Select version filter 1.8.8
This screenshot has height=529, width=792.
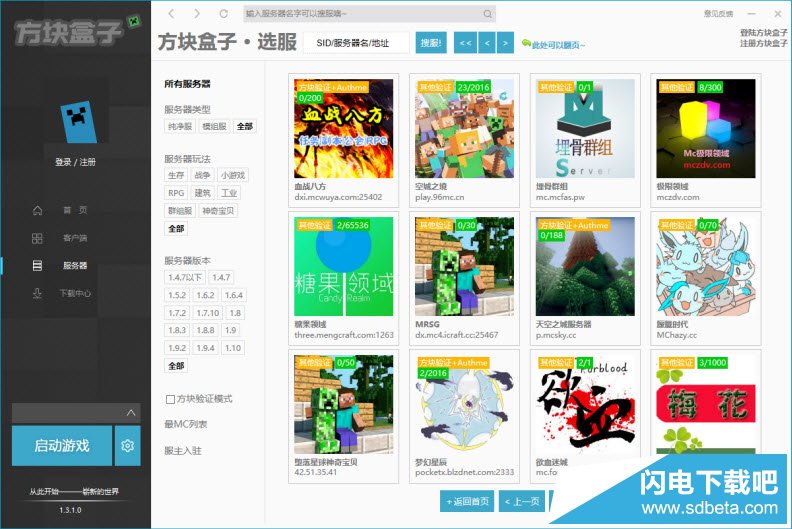[206, 330]
